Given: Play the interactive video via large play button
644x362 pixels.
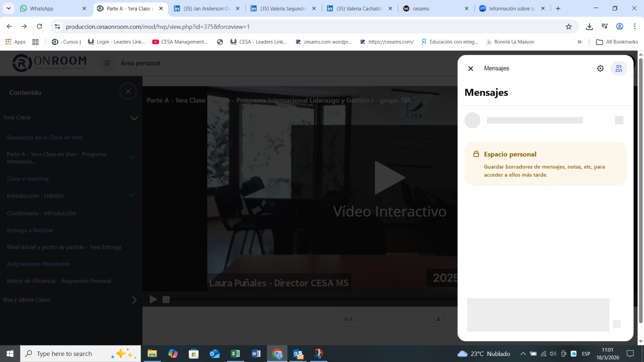Looking at the screenshot, I should 389,178.
